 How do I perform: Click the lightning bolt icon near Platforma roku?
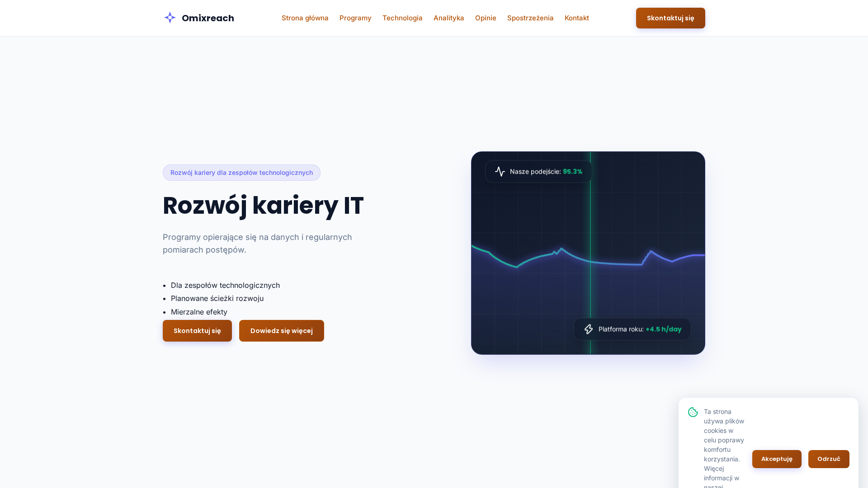[589, 329]
